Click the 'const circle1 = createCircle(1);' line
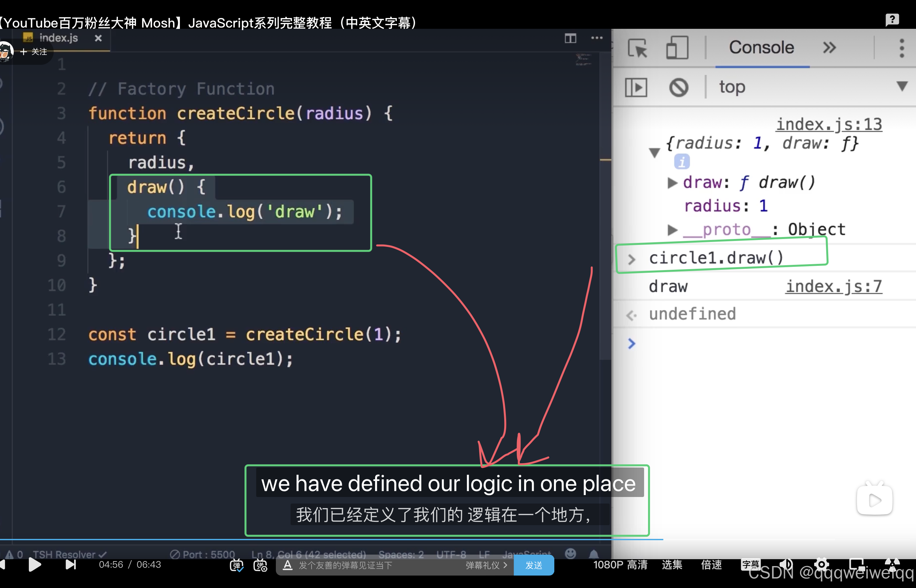This screenshot has height=588, width=916. [x=245, y=335]
